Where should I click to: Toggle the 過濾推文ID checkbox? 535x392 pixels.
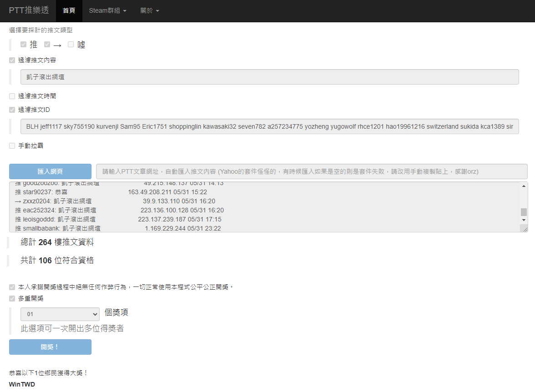[12, 110]
